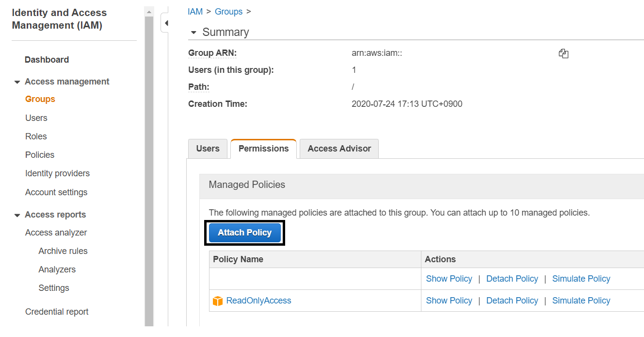Open the sidebar Users page

(36, 118)
